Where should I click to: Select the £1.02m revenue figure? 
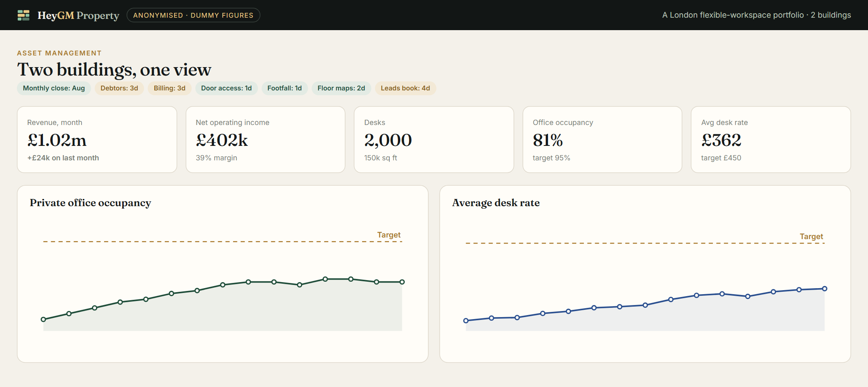pos(57,140)
